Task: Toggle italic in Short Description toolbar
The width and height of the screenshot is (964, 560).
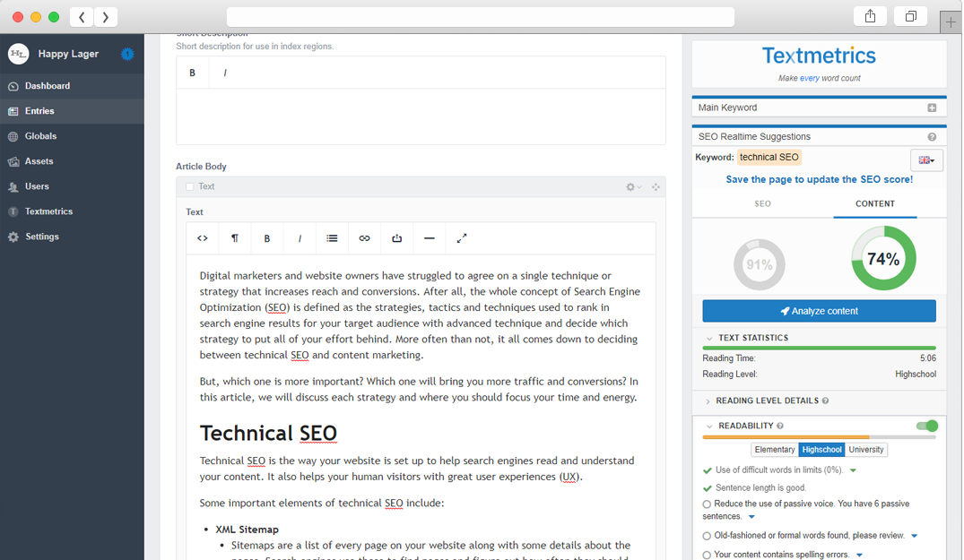Action: [225, 73]
